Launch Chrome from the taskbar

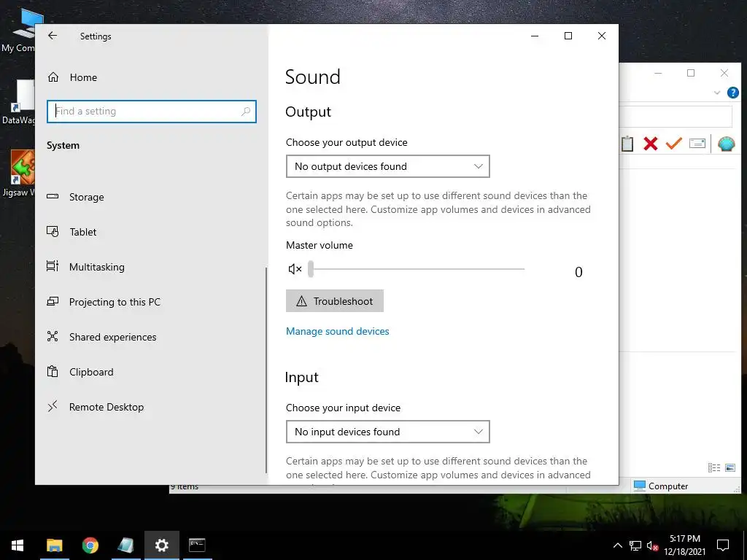(90, 545)
